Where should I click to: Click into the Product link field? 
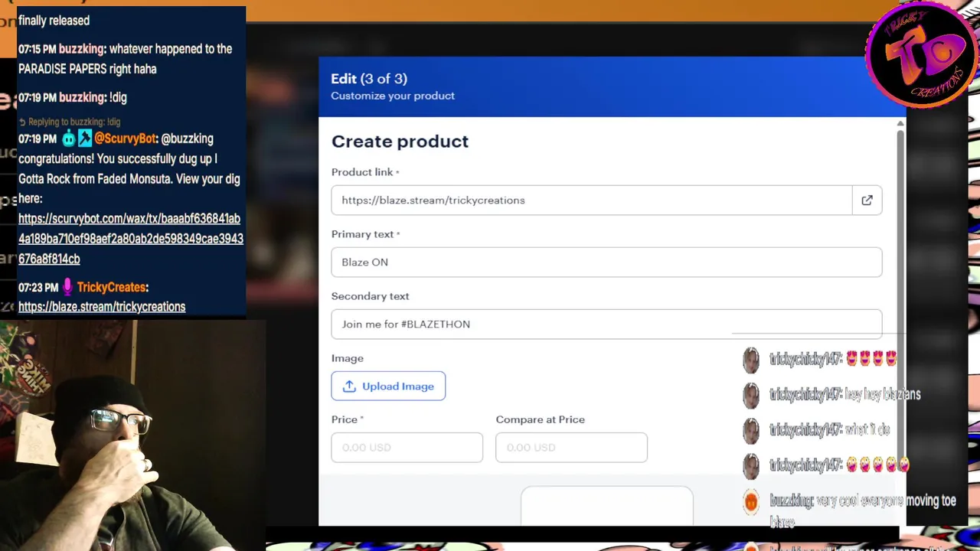pyautogui.click(x=592, y=201)
